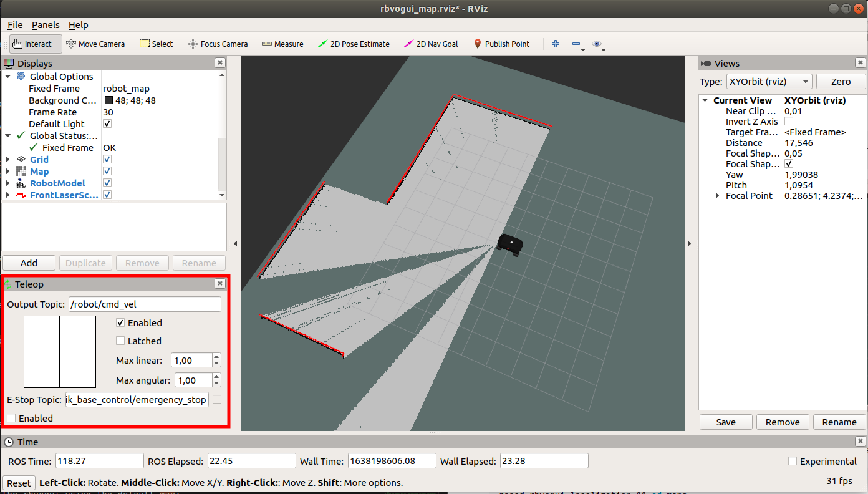868x494 pixels.
Task: Close the Time panel
Action: pyautogui.click(x=861, y=441)
